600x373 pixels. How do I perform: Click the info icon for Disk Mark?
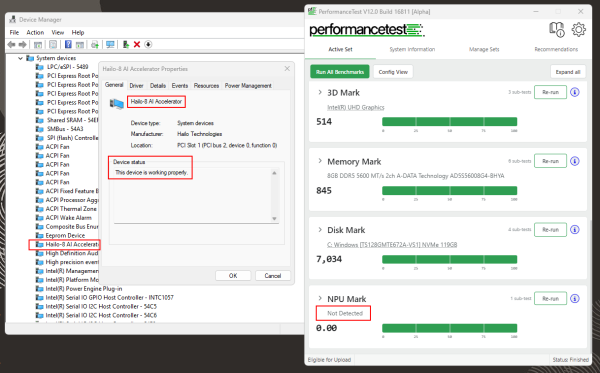click(575, 230)
